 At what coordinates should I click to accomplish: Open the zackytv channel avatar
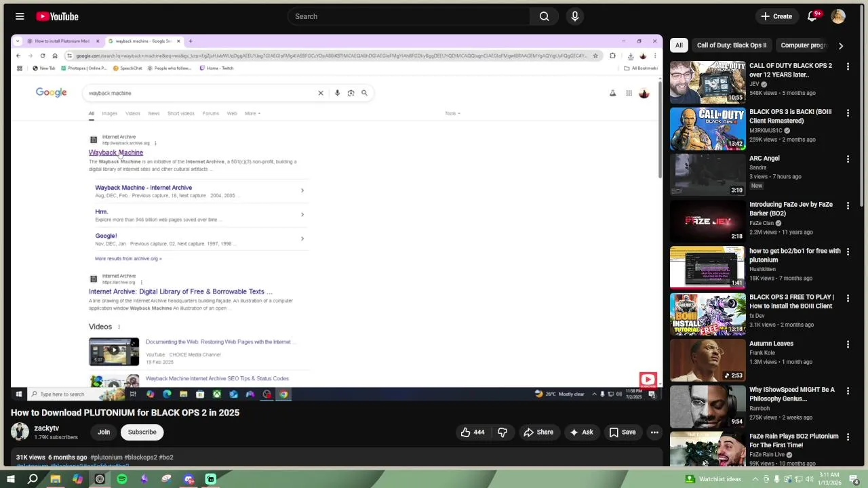(20, 432)
